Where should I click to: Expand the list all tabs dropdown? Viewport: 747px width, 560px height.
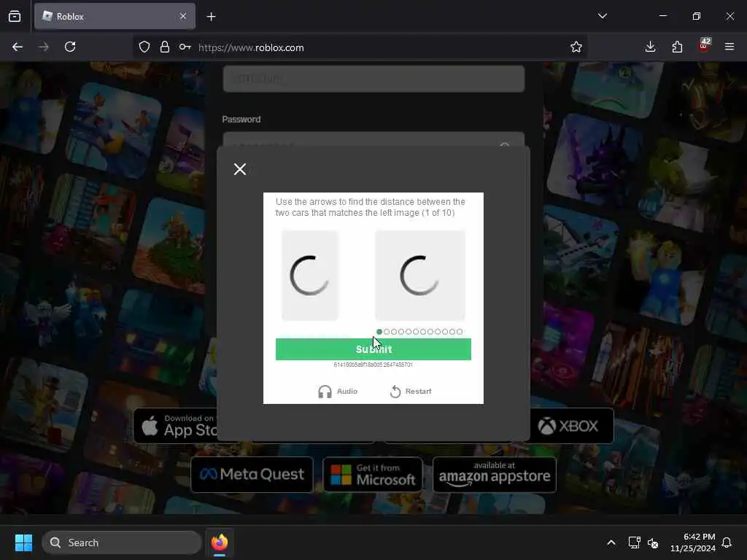602,16
